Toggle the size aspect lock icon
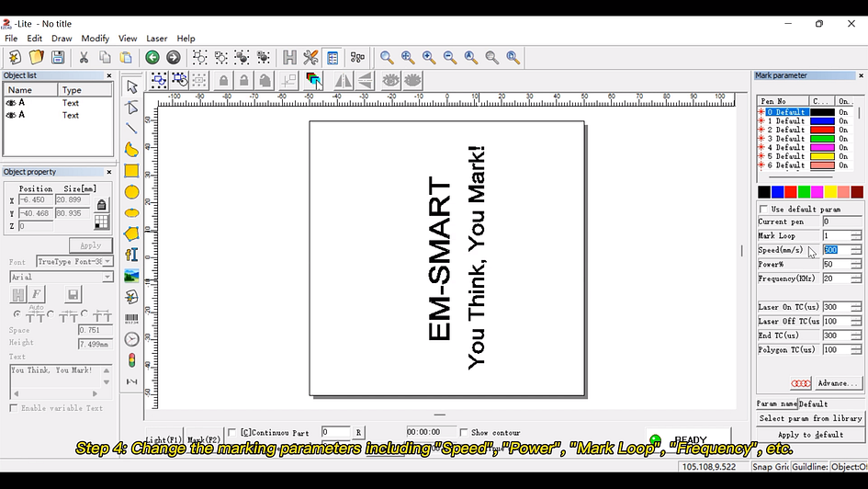Image resolution: width=868 pixels, height=489 pixels. click(101, 205)
